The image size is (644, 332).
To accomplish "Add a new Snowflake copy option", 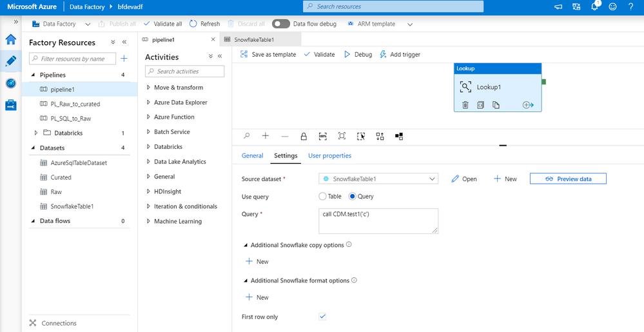I will pyautogui.click(x=257, y=261).
